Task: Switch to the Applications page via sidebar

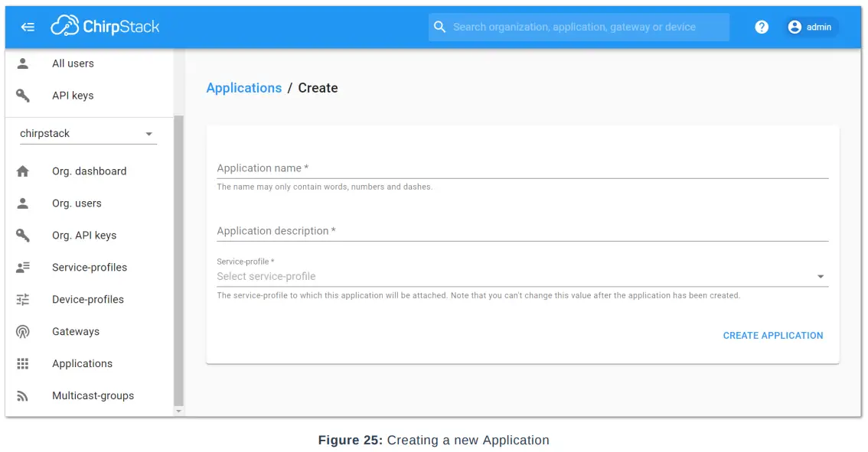Action: pos(82,363)
